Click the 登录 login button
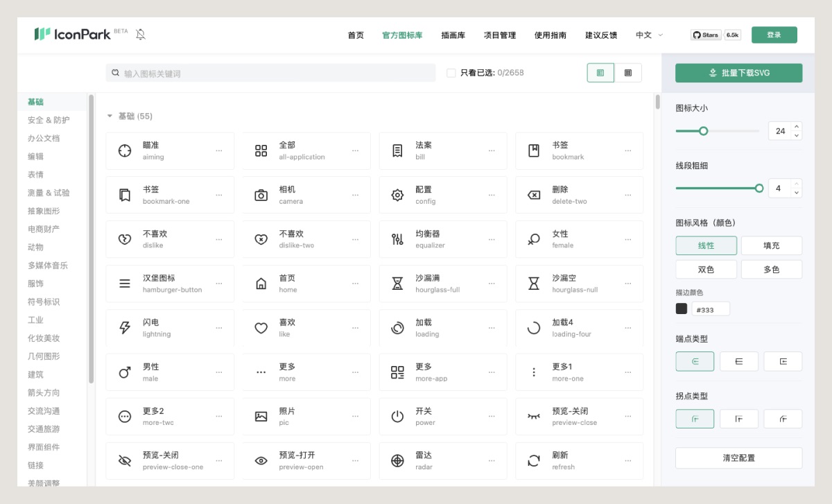Viewport: 832px width, 504px height. pos(774,35)
